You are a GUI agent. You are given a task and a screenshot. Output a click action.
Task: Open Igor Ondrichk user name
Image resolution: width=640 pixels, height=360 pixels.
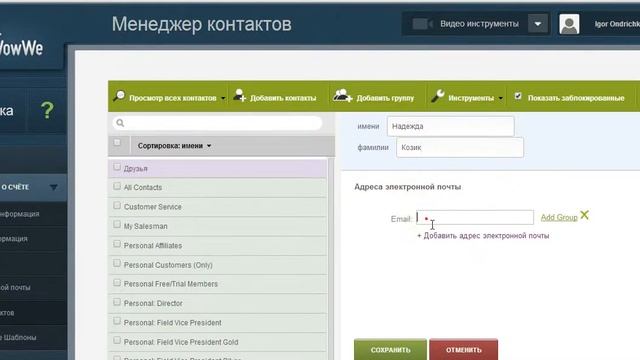point(617,24)
